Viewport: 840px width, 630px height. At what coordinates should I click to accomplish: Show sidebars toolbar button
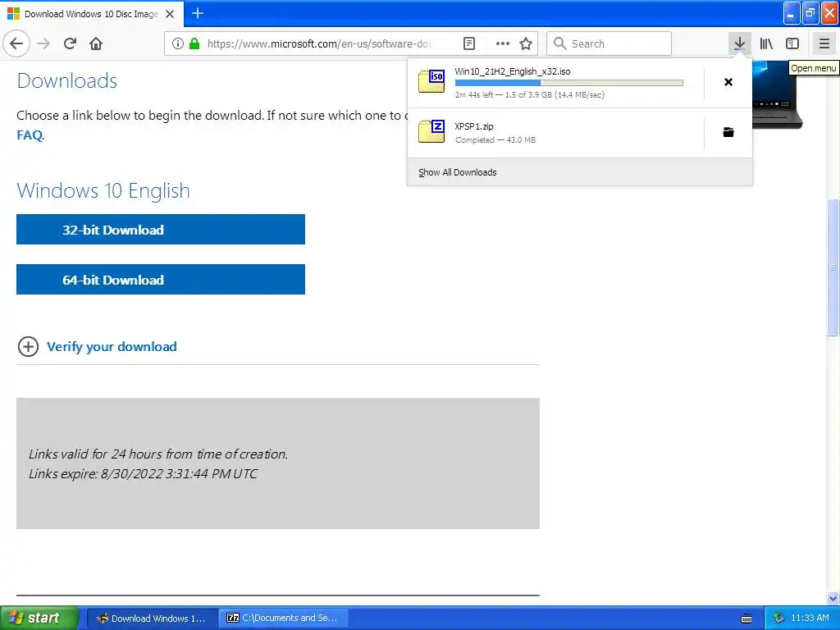pos(792,43)
